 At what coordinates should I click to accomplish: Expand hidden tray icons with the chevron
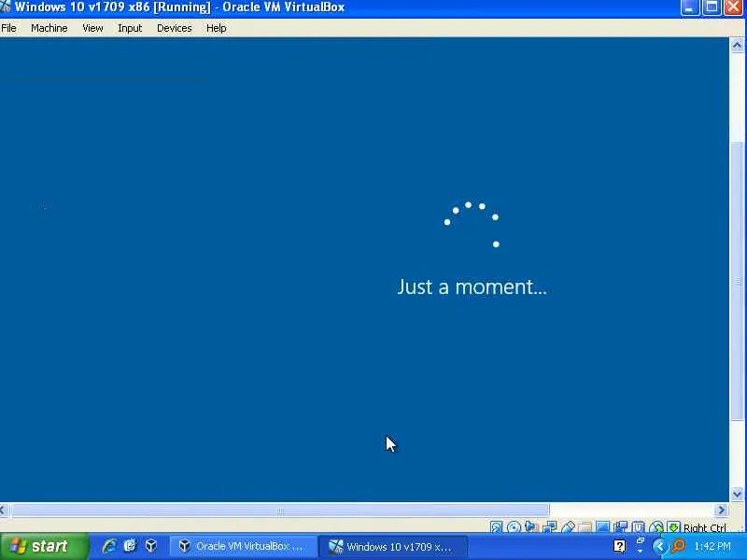(x=660, y=547)
